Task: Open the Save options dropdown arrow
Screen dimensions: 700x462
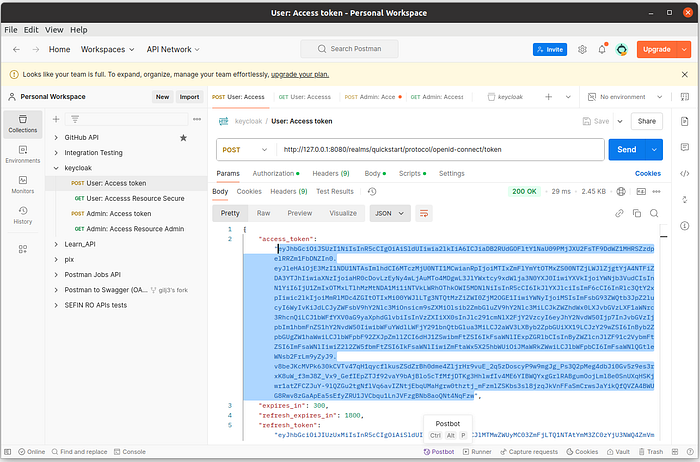Action: click(620, 121)
